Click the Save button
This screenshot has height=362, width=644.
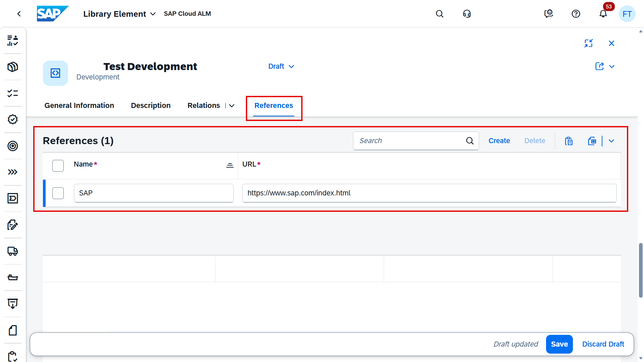tap(559, 344)
